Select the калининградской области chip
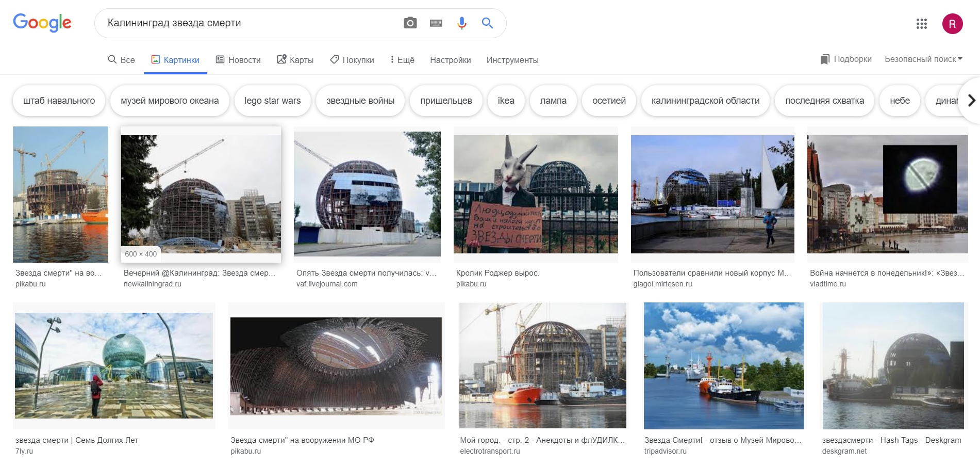This screenshot has height=466, width=980. coord(705,101)
